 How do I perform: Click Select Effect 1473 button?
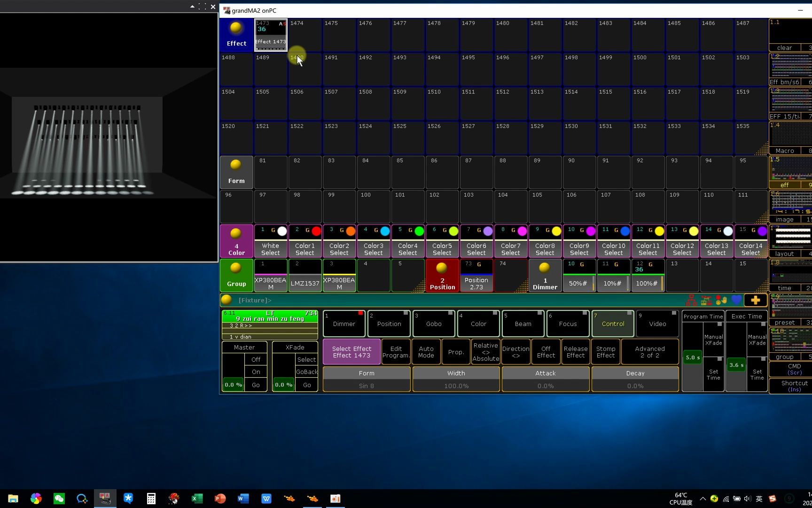(x=351, y=352)
